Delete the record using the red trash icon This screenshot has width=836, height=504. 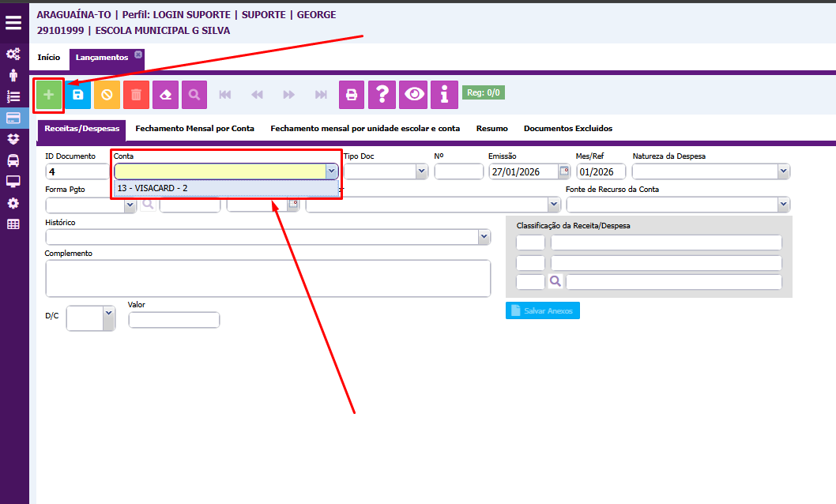pyautogui.click(x=136, y=95)
